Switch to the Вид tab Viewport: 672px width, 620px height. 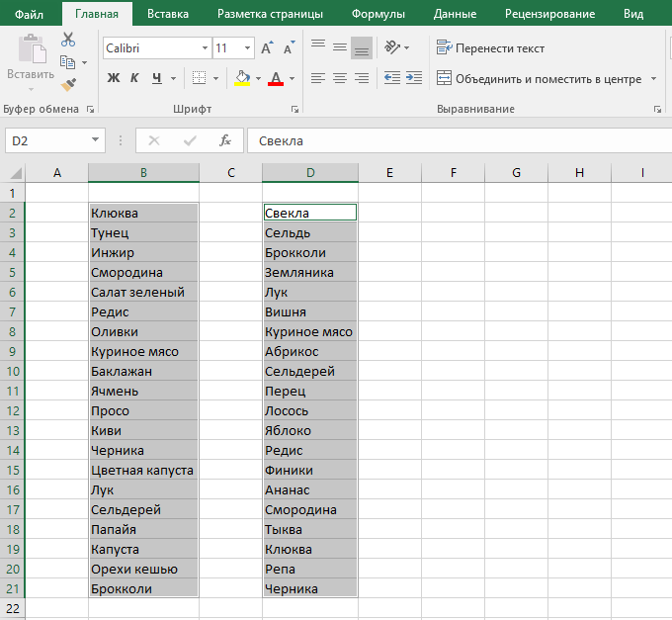[x=633, y=14]
